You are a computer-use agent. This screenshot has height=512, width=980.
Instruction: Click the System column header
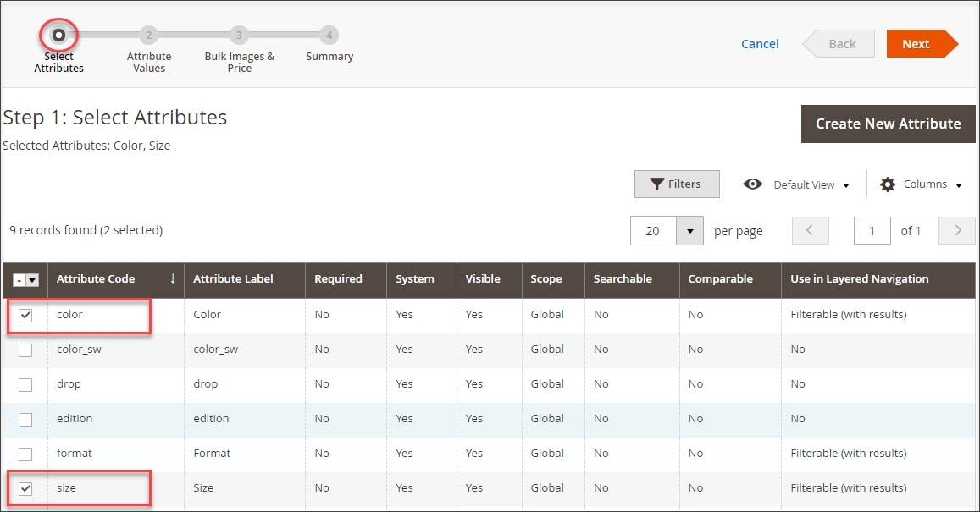421,279
